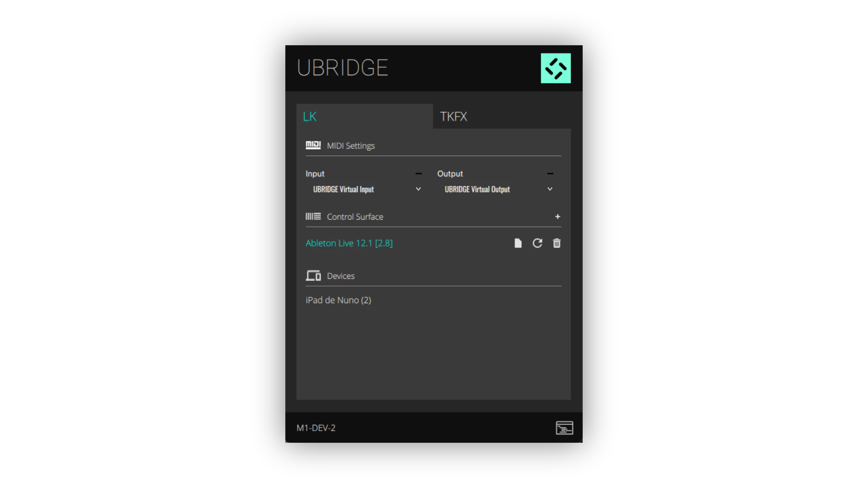868x488 pixels.
Task: Click the Control Surface heading text
Action: point(355,216)
